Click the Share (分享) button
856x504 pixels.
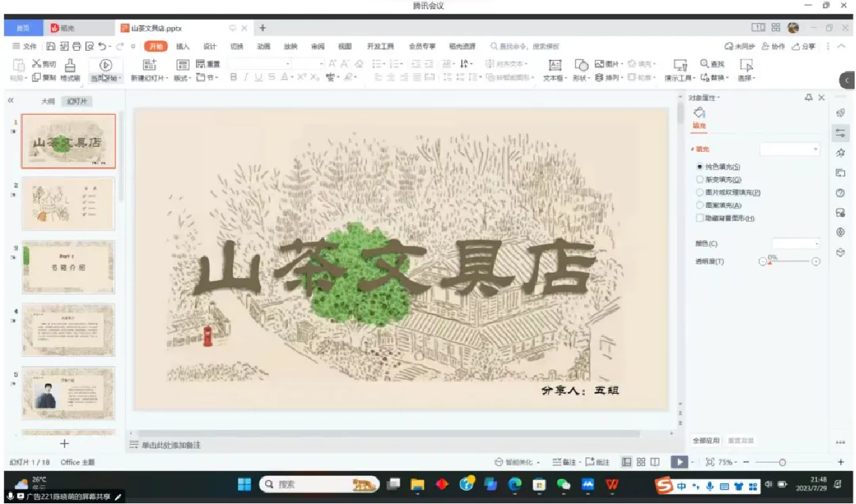(x=804, y=47)
